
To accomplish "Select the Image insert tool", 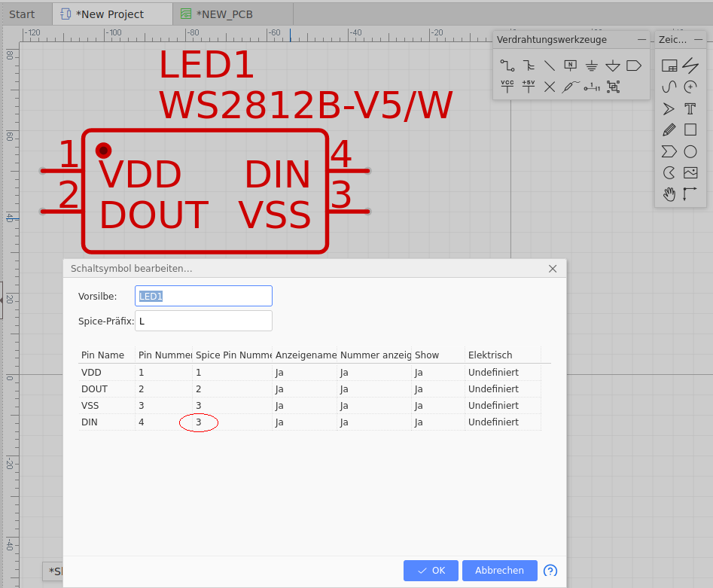I will (690, 173).
